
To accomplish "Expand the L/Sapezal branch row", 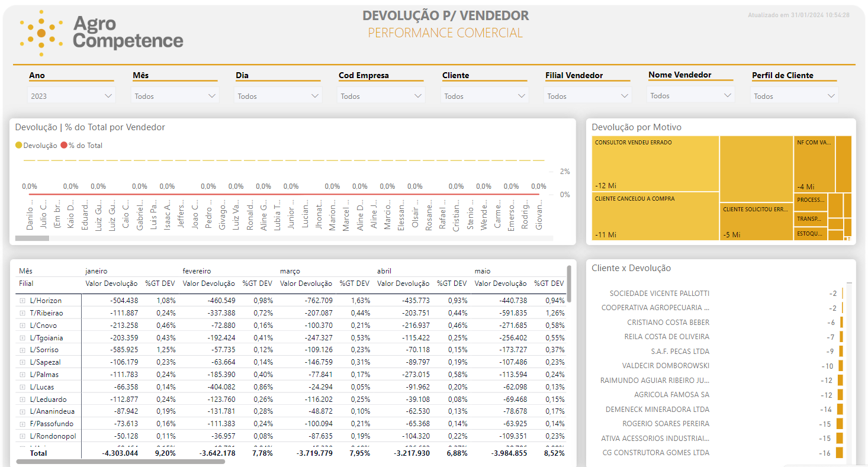I will pos(22,362).
